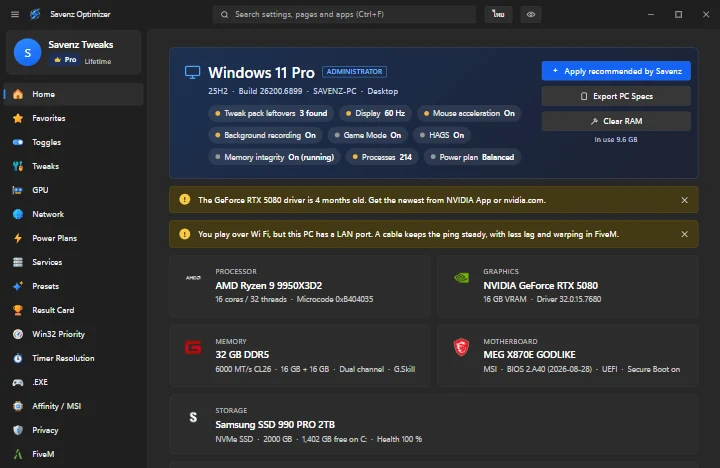Open the Network page
Viewport: 720px width, 468px height.
[73, 214]
